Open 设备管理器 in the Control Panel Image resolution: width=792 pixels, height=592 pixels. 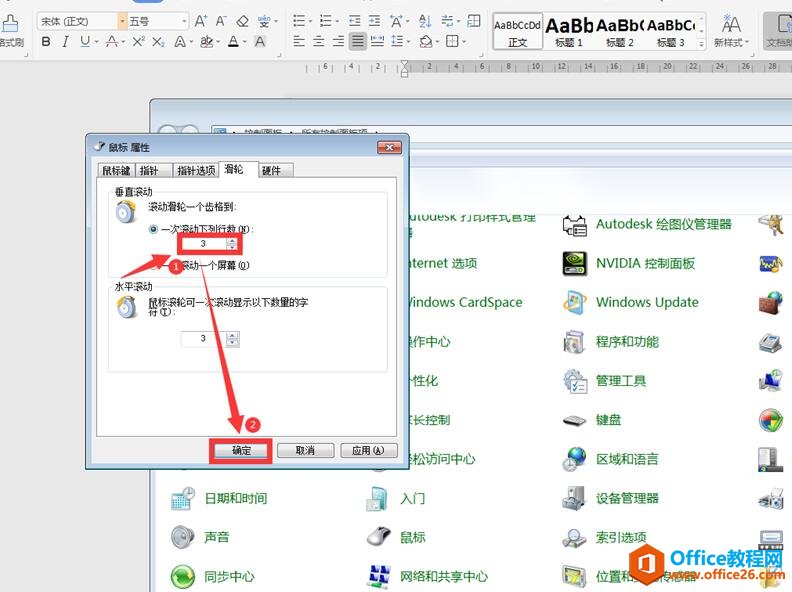point(611,499)
